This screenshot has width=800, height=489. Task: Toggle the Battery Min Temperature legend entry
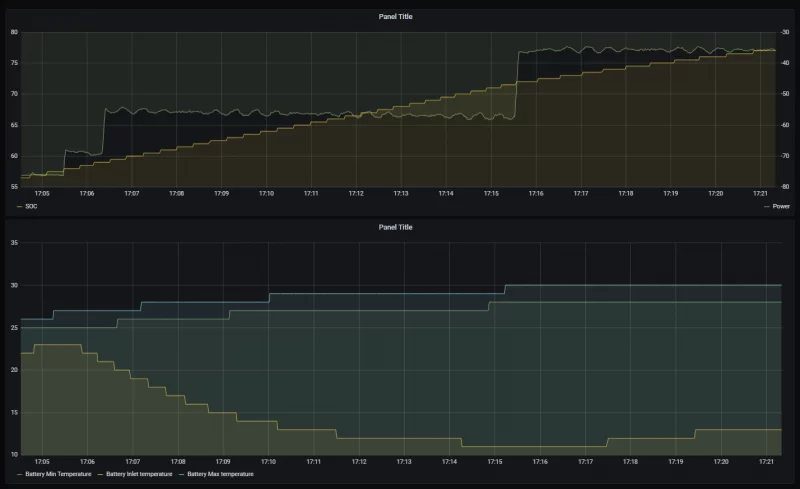pos(58,473)
